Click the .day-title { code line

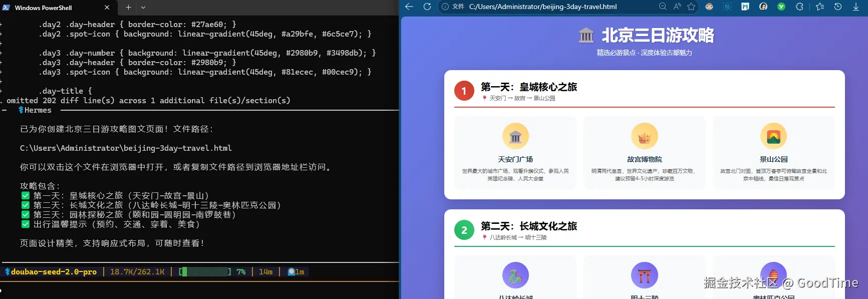[x=66, y=91]
